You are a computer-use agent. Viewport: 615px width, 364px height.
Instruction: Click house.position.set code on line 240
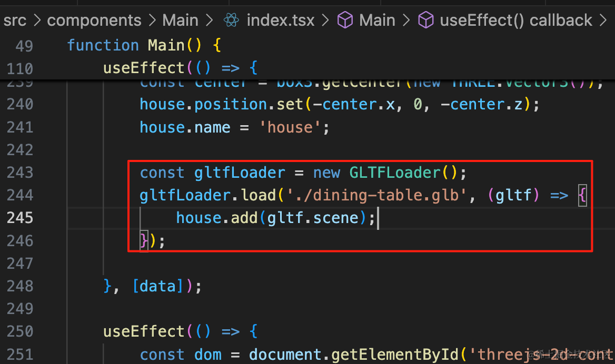222,105
